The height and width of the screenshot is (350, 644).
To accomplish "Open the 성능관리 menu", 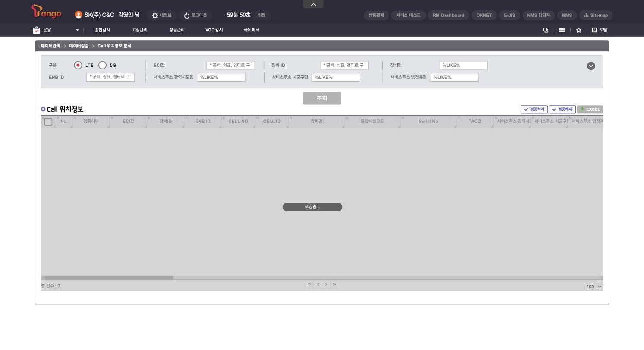I will pos(177,30).
